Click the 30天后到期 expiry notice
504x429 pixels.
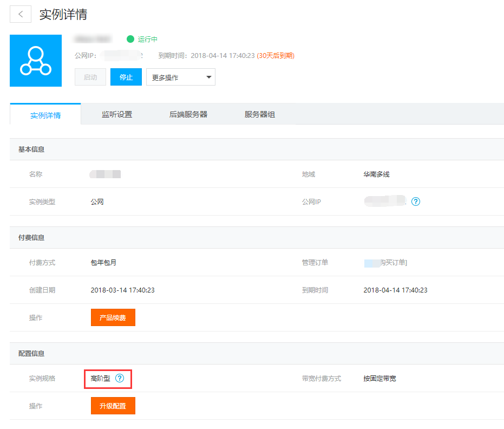276,56
